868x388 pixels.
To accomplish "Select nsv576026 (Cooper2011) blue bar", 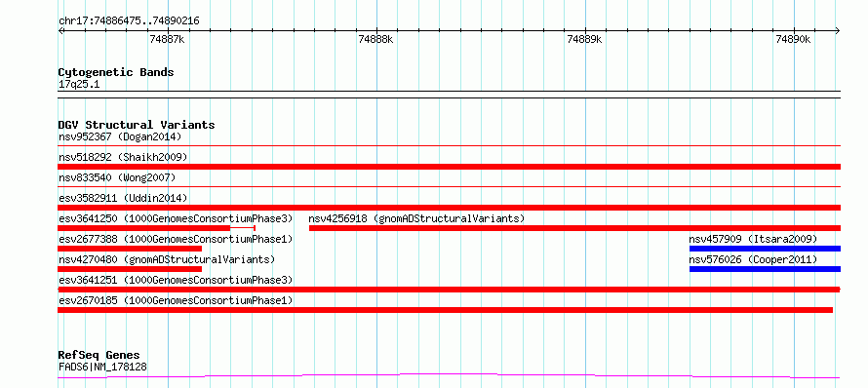I will click(765, 269).
